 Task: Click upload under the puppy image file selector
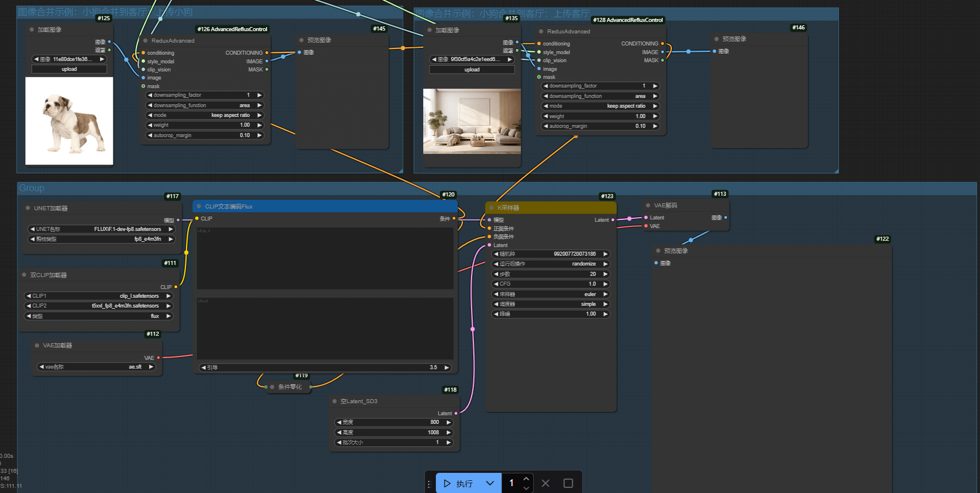tap(69, 69)
